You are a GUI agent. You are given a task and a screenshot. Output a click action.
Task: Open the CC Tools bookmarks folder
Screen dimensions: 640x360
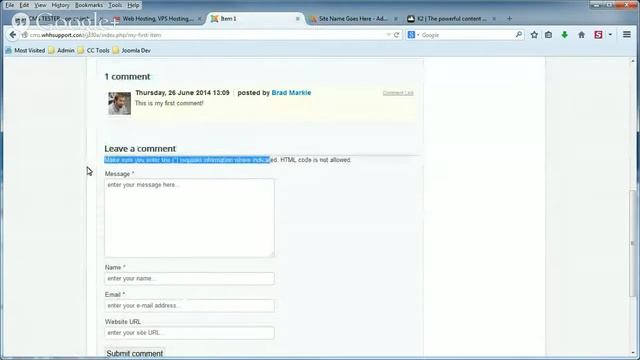point(93,51)
